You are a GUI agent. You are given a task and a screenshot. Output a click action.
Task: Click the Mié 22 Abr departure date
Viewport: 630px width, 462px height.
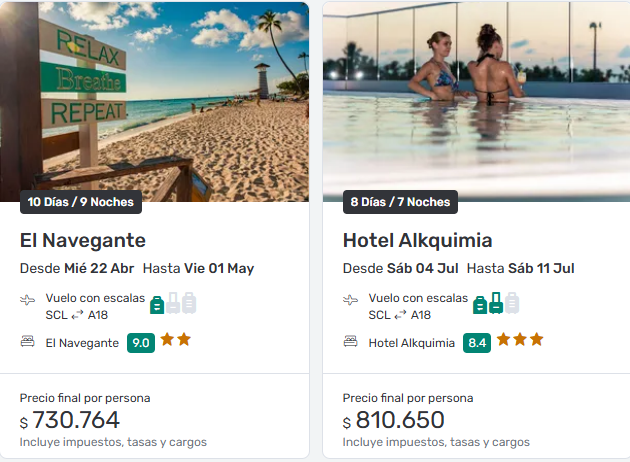click(98, 268)
